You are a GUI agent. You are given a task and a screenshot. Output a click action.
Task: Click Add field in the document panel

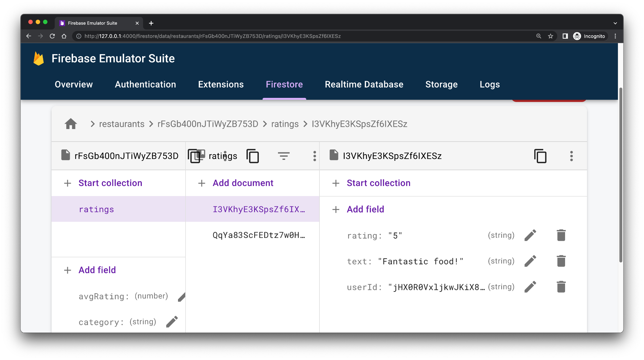coord(364,209)
